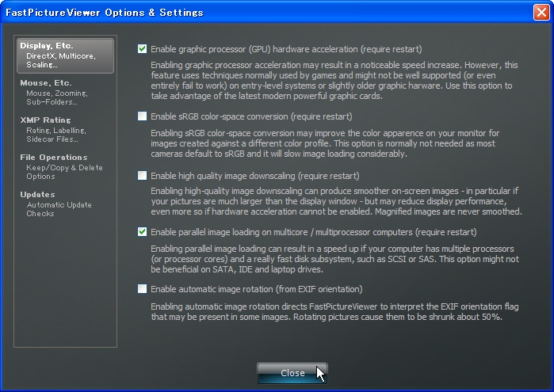Enable automatic image rotation checkbox
The height and width of the screenshot is (392, 554).
coord(142,289)
